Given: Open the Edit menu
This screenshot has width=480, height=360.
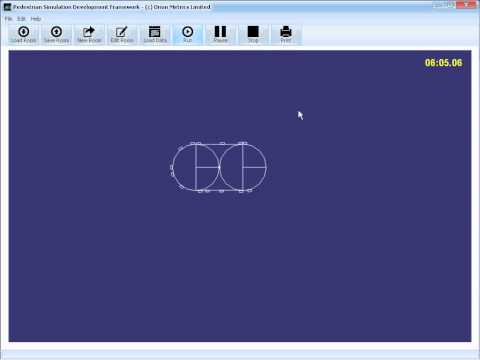Looking at the screenshot, I should [x=21, y=19].
